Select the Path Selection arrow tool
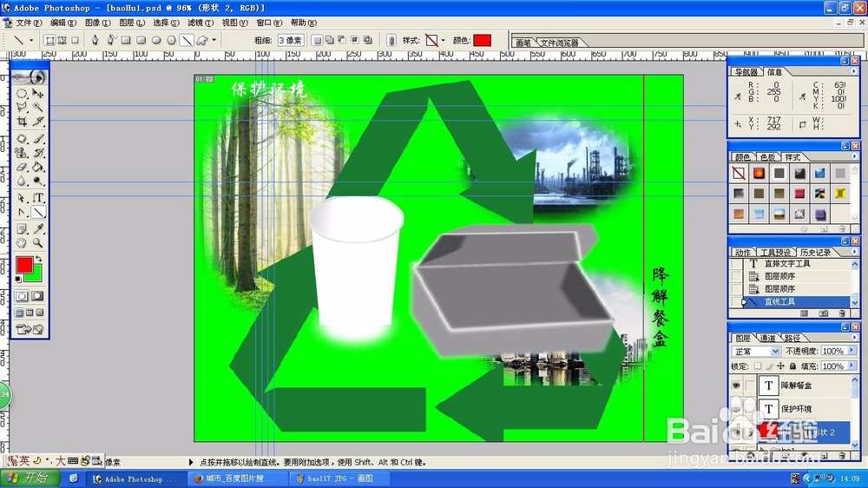Screen dimensions: 868x488 point(23,198)
